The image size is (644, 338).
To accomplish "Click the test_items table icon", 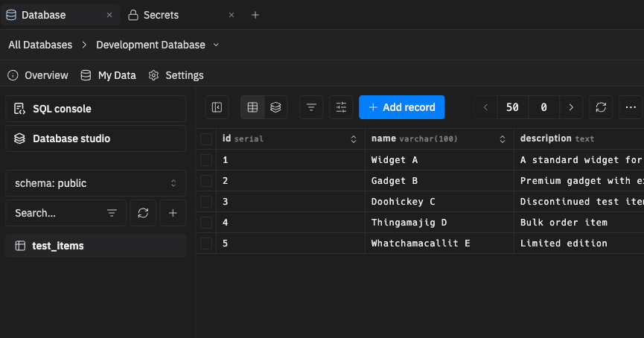I will tap(20, 246).
